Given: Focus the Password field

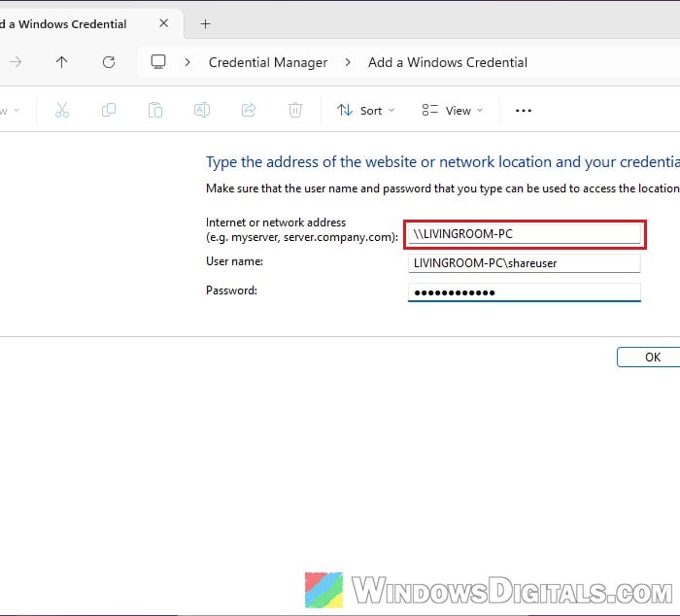Looking at the screenshot, I should pos(524,291).
